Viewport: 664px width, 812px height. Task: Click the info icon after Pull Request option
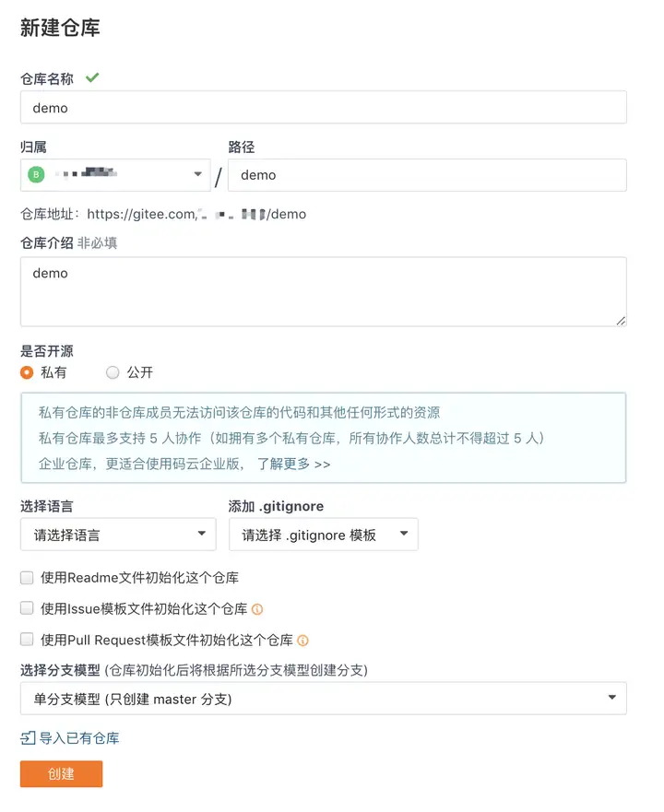coord(302,641)
